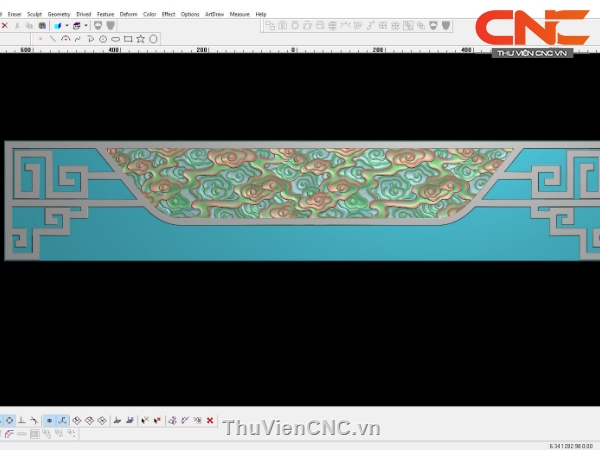This screenshot has height=450, width=600.
Task: Toggle the highlighted point snap button
Action: [49, 421]
